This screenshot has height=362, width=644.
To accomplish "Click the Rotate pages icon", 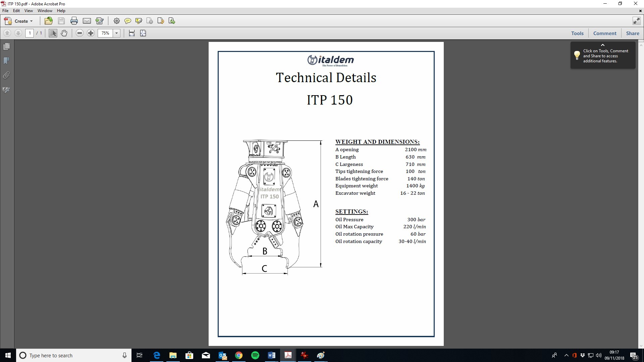I will (x=161, y=21).
